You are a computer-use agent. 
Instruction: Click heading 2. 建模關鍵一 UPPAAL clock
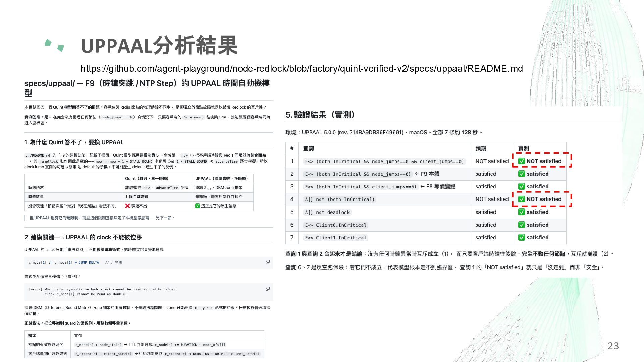pos(83,237)
